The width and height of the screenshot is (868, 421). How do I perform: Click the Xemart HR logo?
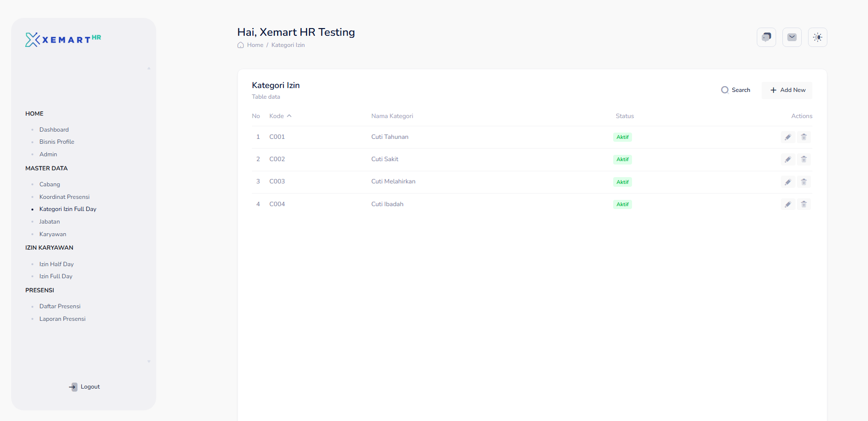pyautogui.click(x=63, y=40)
